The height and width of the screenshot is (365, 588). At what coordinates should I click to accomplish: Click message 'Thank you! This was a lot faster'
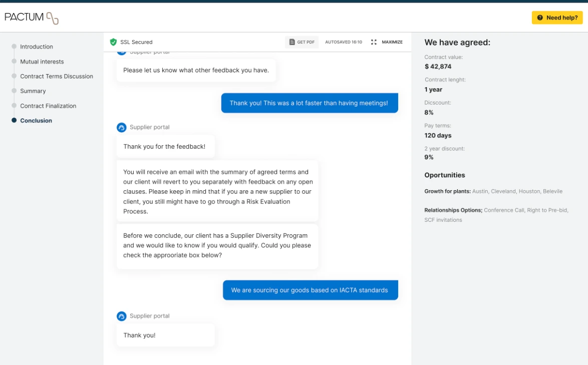[x=310, y=103]
